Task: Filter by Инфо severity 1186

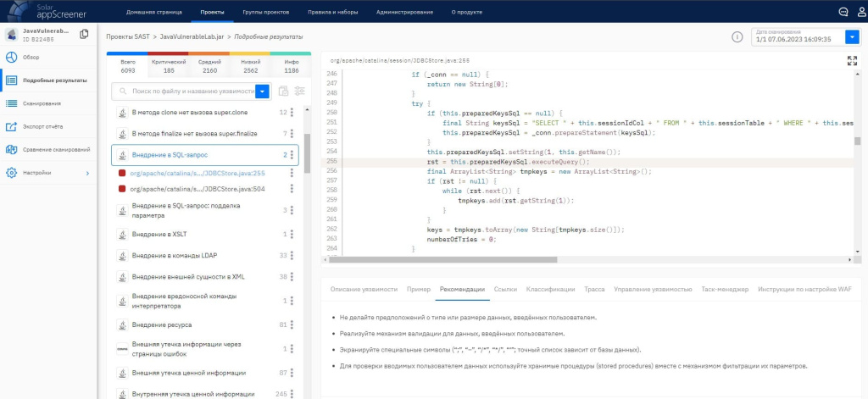Action: point(292,66)
